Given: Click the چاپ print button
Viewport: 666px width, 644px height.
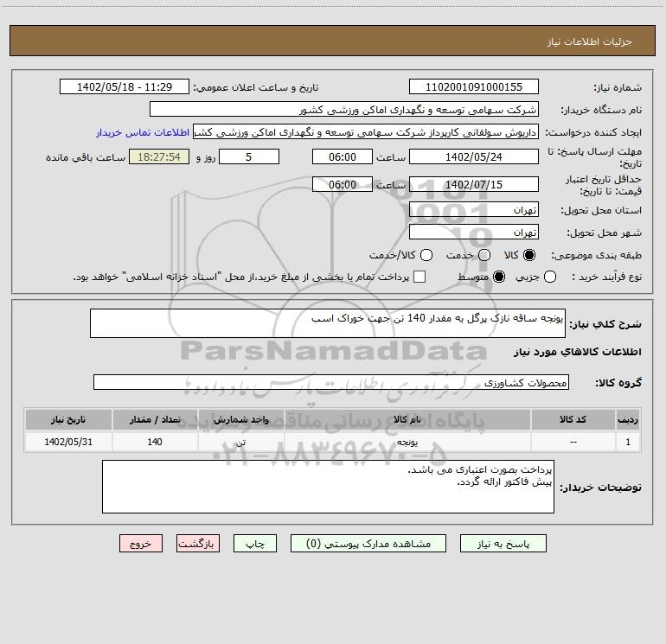Looking at the screenshot, I should point(255,544).
